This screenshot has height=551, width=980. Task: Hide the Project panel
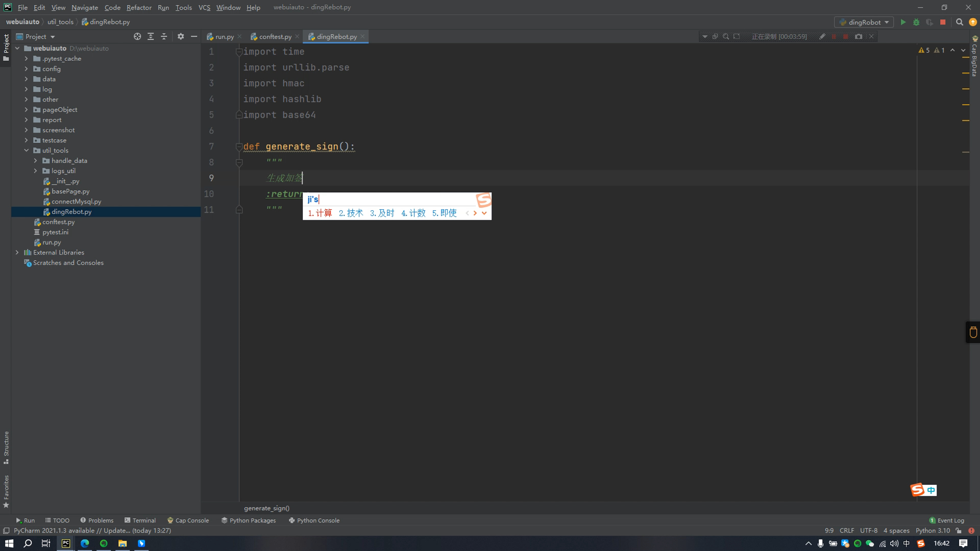point(194,36)
